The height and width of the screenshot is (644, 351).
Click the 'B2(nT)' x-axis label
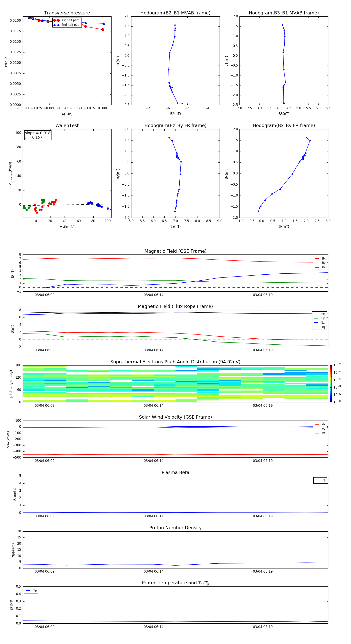click(175, 114)
